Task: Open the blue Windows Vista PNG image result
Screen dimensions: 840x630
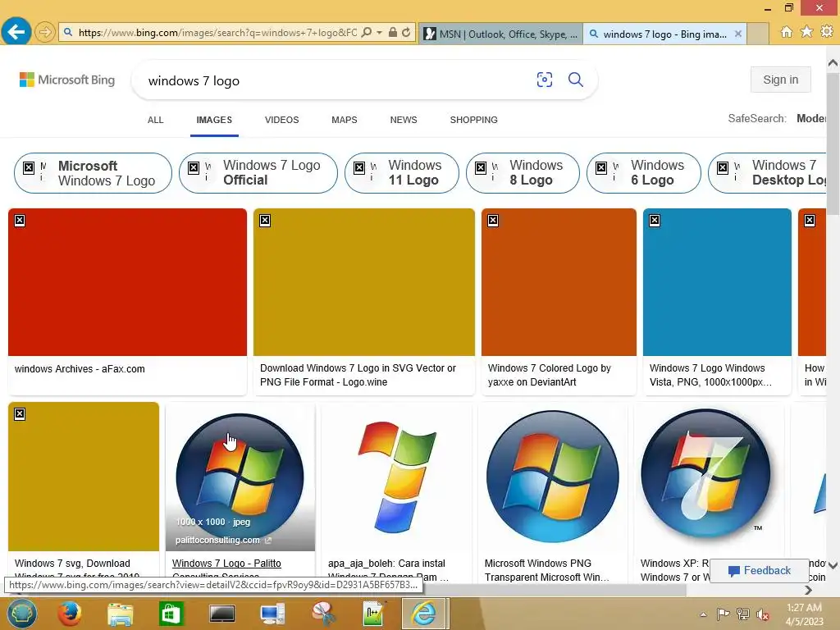Action: (x=717, y=282)
